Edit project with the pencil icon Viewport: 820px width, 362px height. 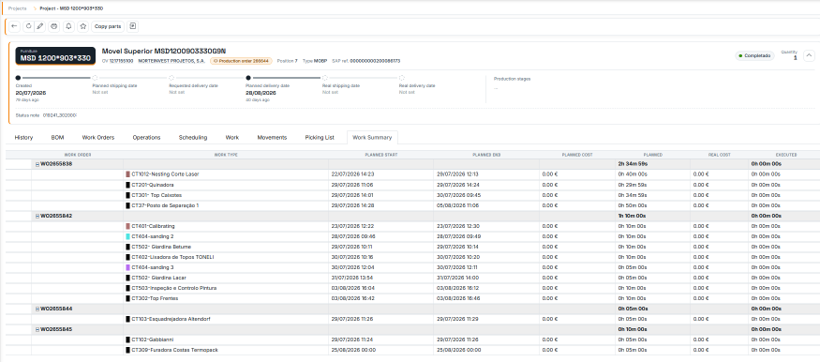tap(40, 26)
